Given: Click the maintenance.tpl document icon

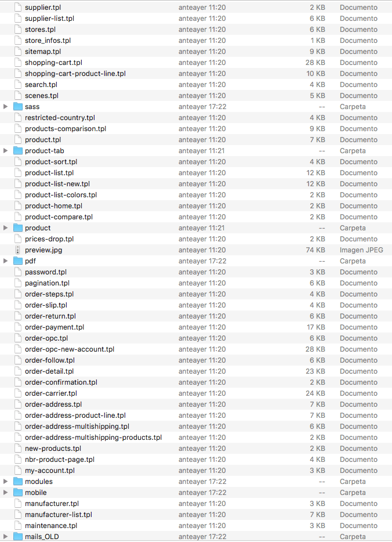Looking at the screenshot, I should click(18, 525).
